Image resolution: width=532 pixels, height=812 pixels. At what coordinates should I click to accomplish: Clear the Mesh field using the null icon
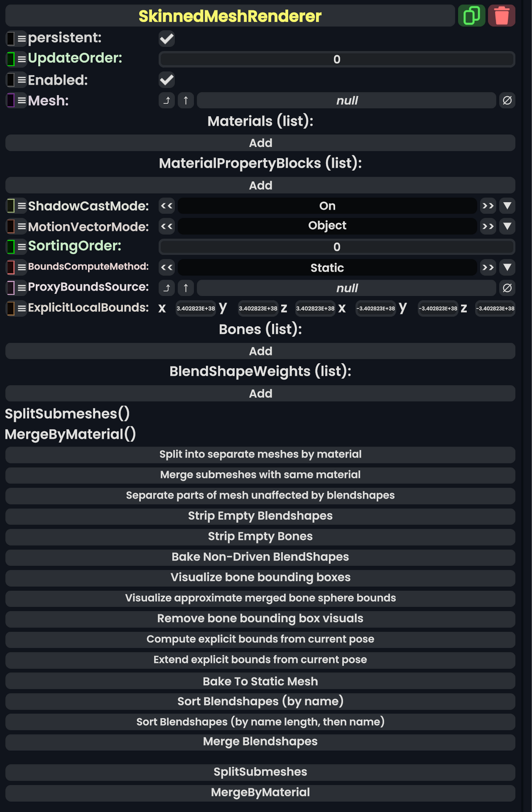tap(507, 101)
